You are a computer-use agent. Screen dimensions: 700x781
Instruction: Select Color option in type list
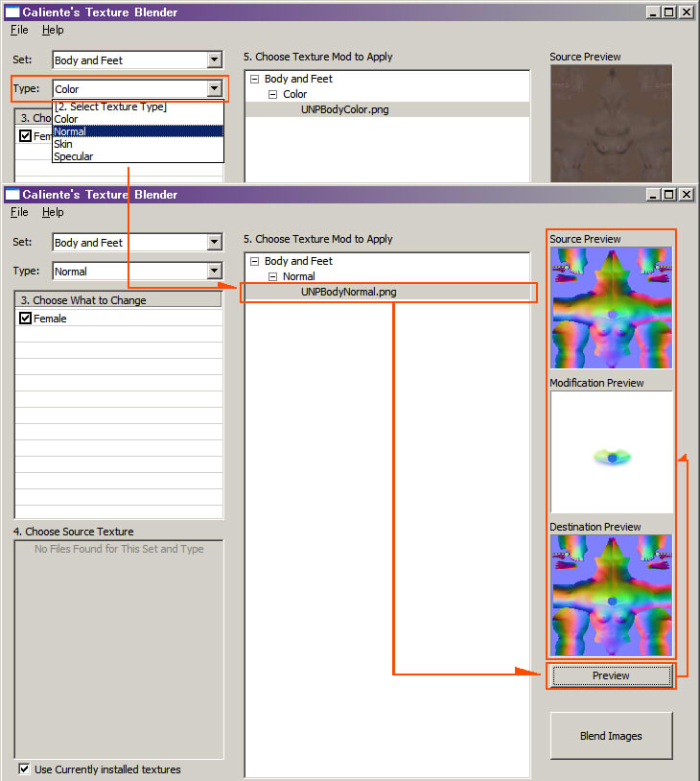coord(138,119)
